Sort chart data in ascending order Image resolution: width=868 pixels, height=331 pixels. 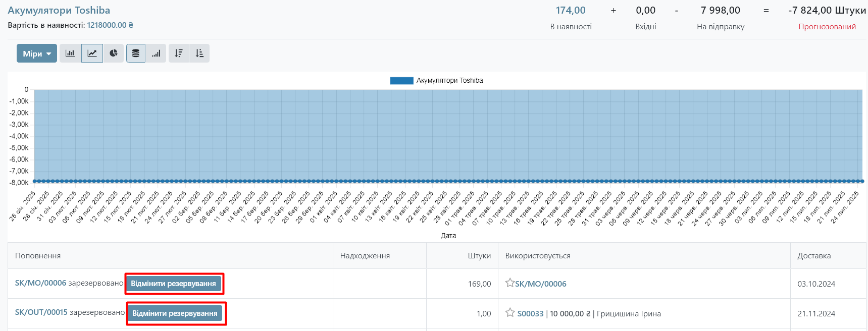coord(199,53)
